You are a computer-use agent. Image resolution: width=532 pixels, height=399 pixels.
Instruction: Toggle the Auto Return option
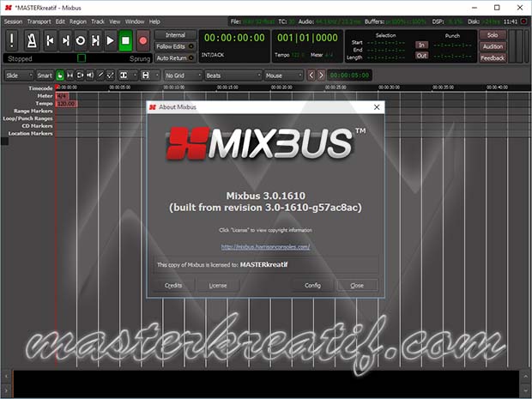[x=175, y=58]
